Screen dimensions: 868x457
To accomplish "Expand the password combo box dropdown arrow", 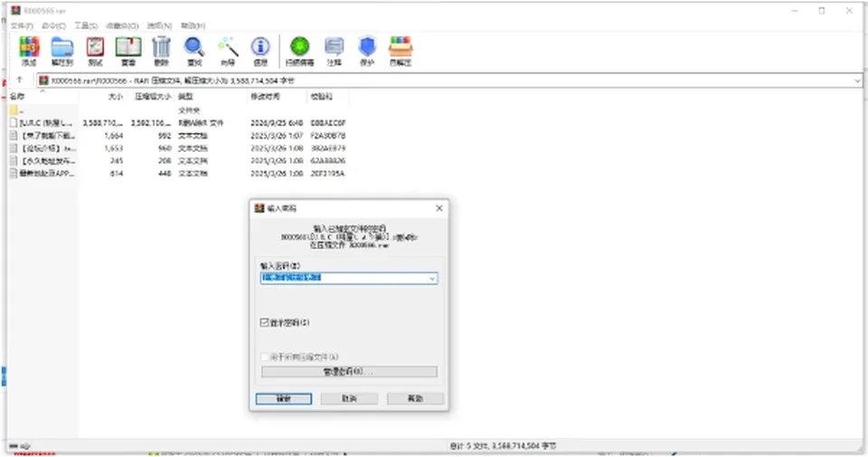I will [432, 278].
